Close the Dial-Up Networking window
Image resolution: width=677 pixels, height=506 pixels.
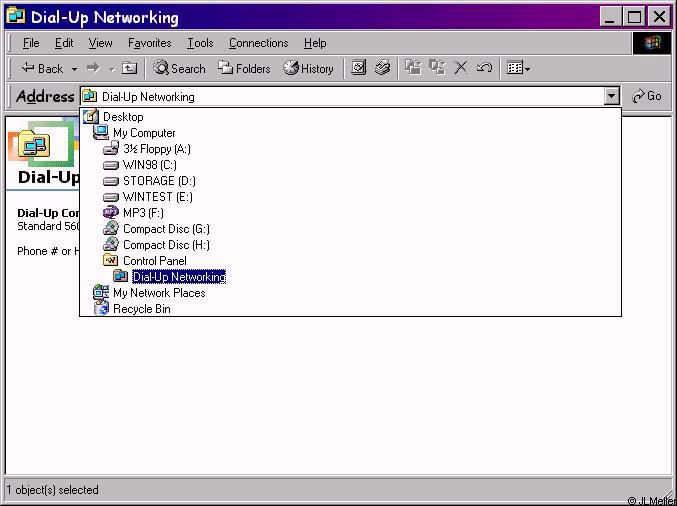[659, 17]
